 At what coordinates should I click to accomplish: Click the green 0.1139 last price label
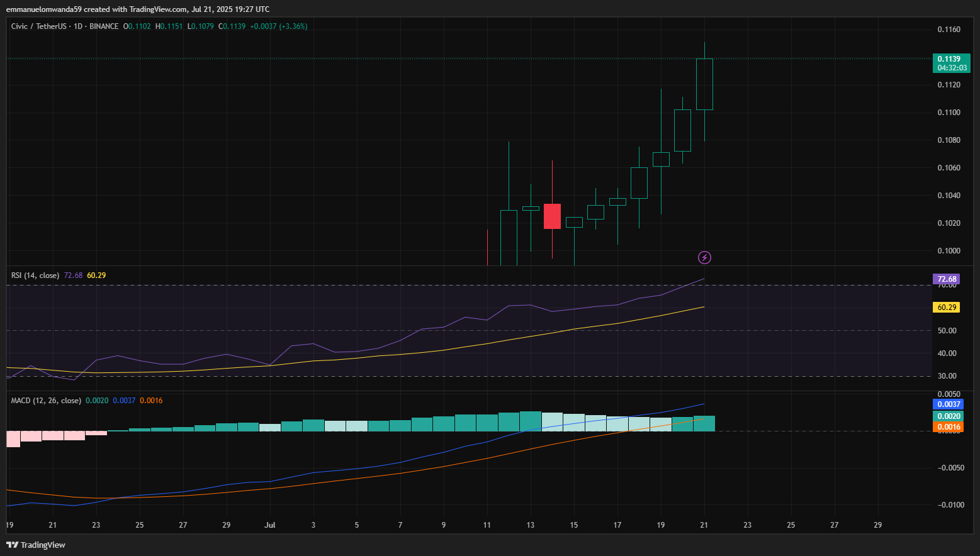coord(950,57)
